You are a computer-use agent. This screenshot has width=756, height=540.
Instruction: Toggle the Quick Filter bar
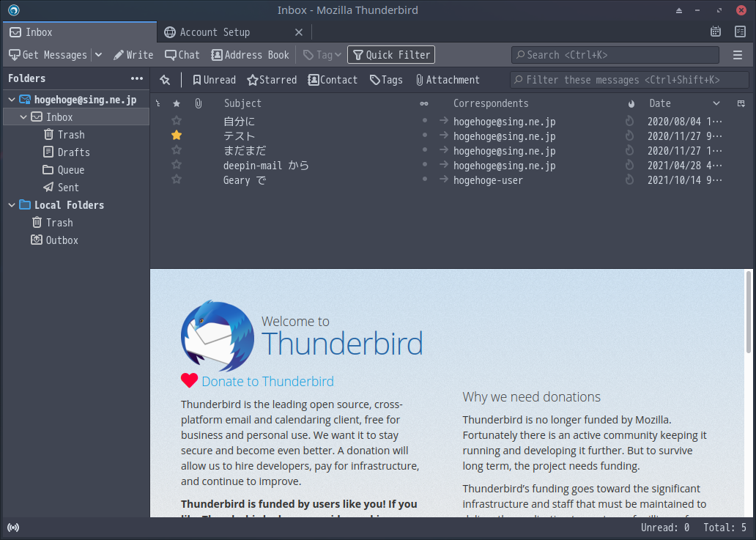click(390, 54)
